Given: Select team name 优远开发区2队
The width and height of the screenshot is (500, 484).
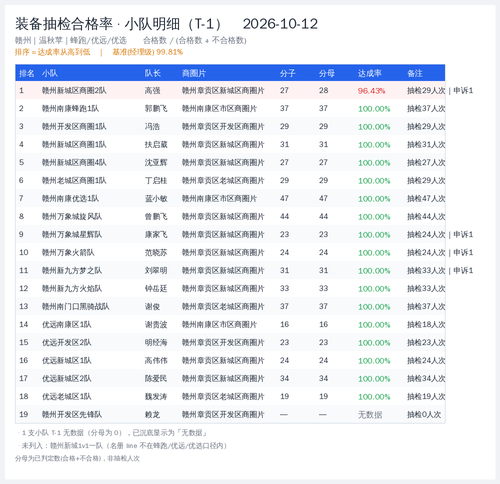Looking at the screenshot, I should pos(67,343).
